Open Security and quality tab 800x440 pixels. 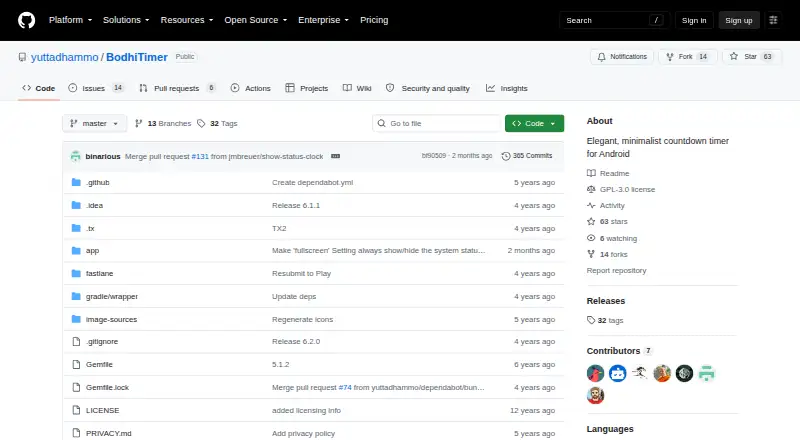tap(428, 88)
